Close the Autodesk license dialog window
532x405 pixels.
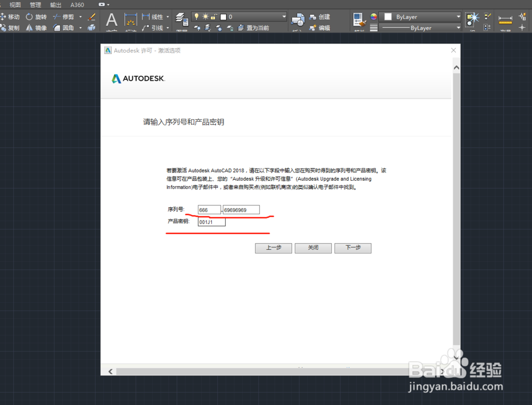[453, 50]
